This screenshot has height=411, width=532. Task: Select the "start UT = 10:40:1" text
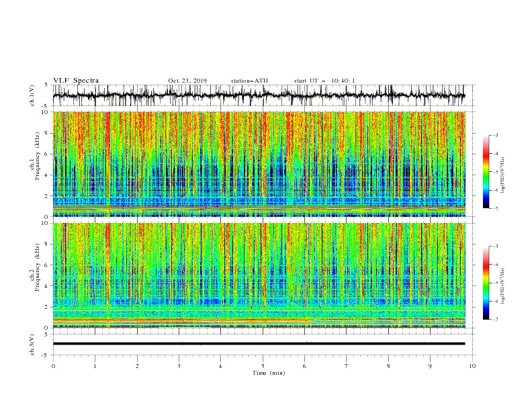pyautogui.click(x=324, y=81)
